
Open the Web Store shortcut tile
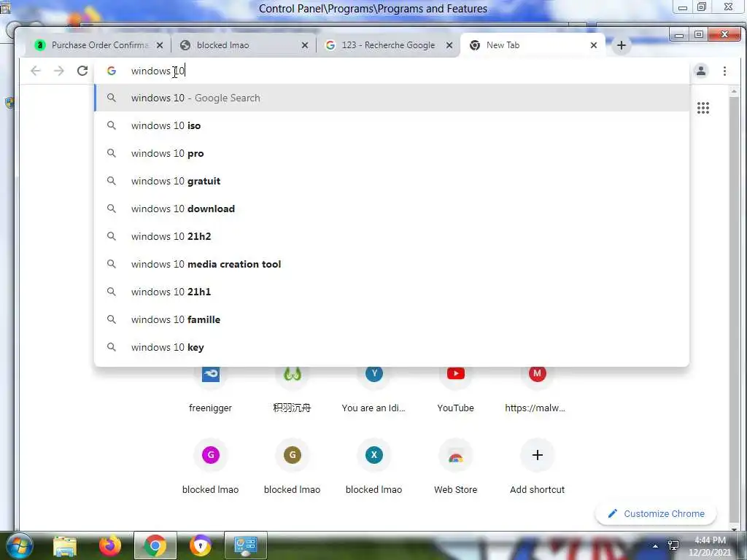click(455, 467)
